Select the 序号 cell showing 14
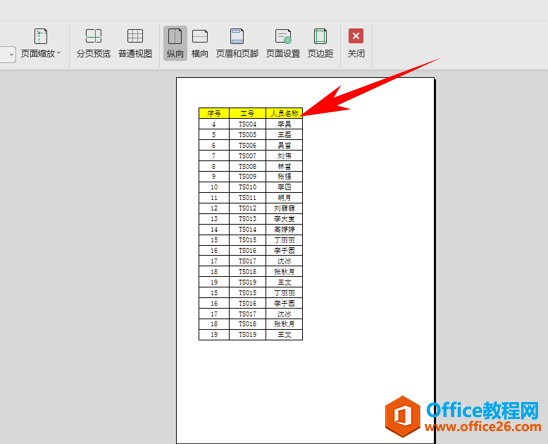This screenshot has width=548, height=444. point(214,229)
